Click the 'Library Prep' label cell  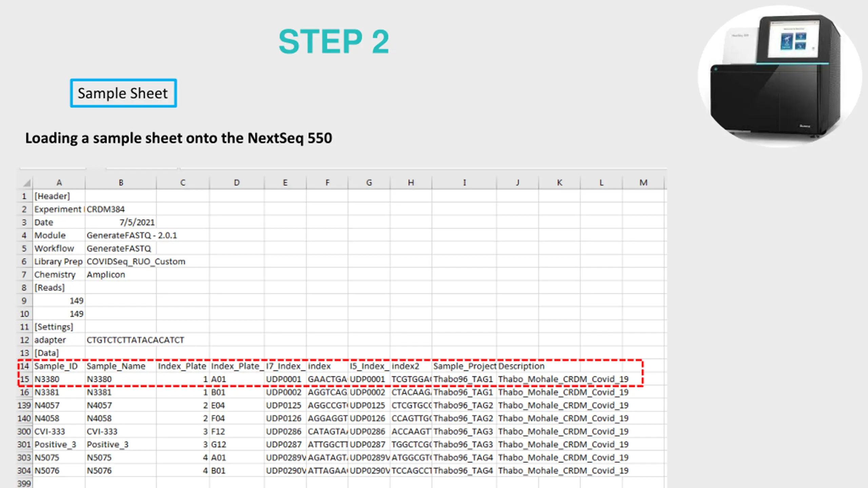point(59,262)
